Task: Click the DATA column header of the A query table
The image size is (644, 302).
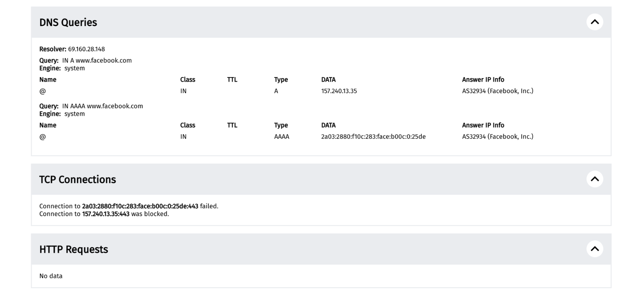Action: point(328,80)
